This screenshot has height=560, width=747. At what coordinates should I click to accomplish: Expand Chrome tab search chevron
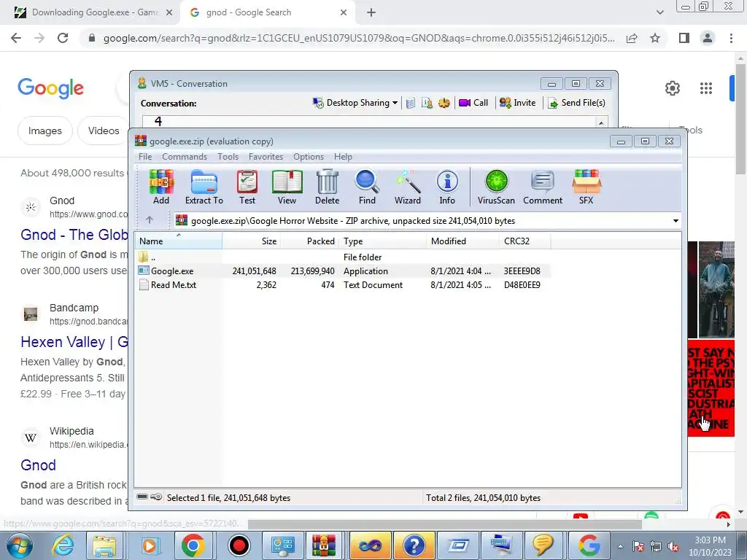pyautogui.click(x=659, y=12)
